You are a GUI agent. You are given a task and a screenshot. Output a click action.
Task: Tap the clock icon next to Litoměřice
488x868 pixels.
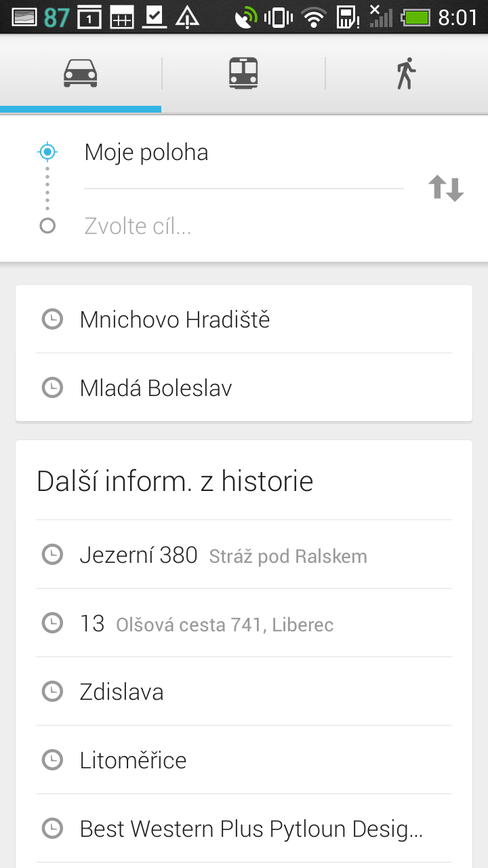point(52,759)
